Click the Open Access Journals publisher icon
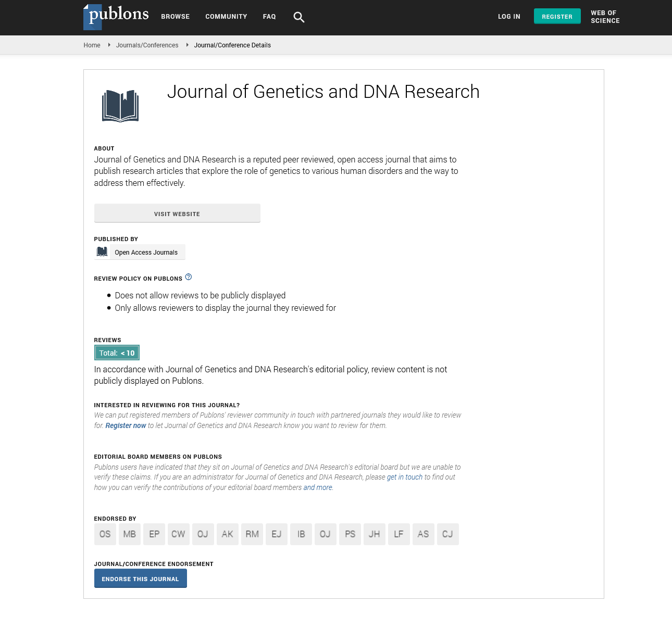Viewport: 672px width, 641px height. click(x=102, y=252)
